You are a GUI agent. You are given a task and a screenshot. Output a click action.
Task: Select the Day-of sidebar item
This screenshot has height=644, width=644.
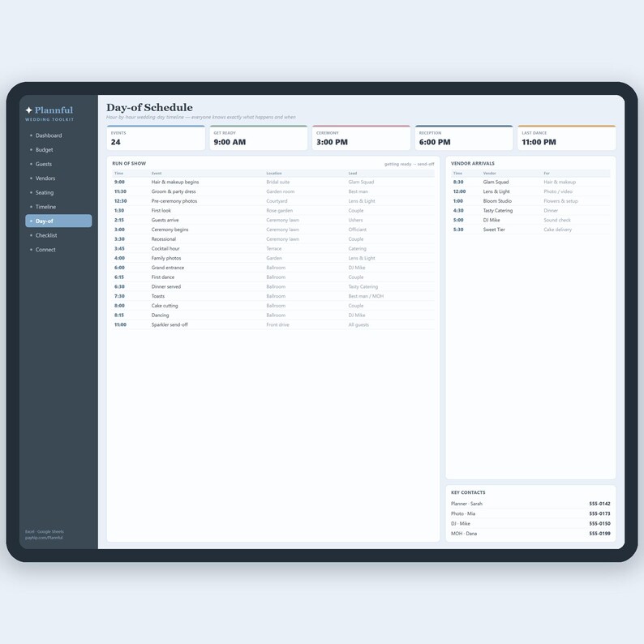point(58,221)
